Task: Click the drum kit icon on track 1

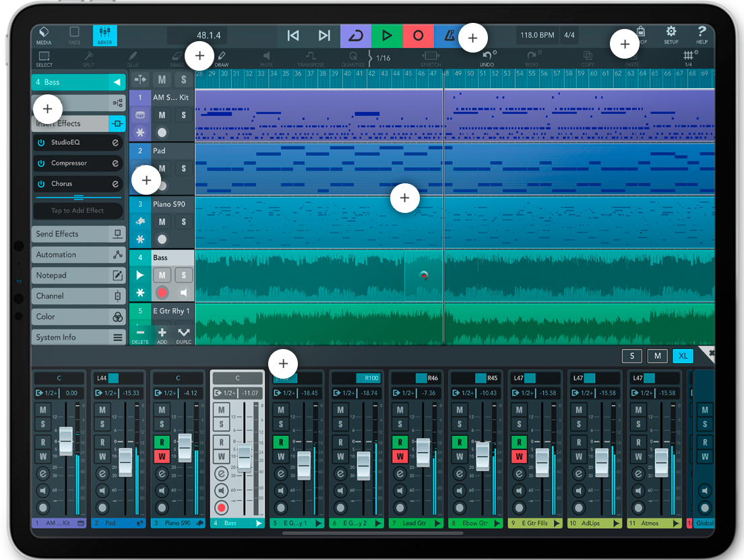Action: point(140,115)
